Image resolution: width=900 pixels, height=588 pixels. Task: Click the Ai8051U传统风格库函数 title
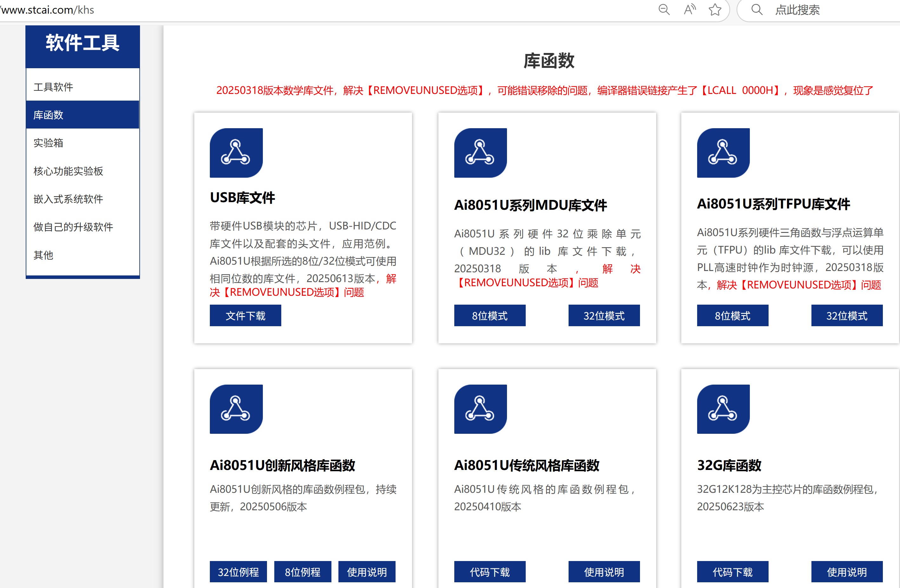pos(527,465)
